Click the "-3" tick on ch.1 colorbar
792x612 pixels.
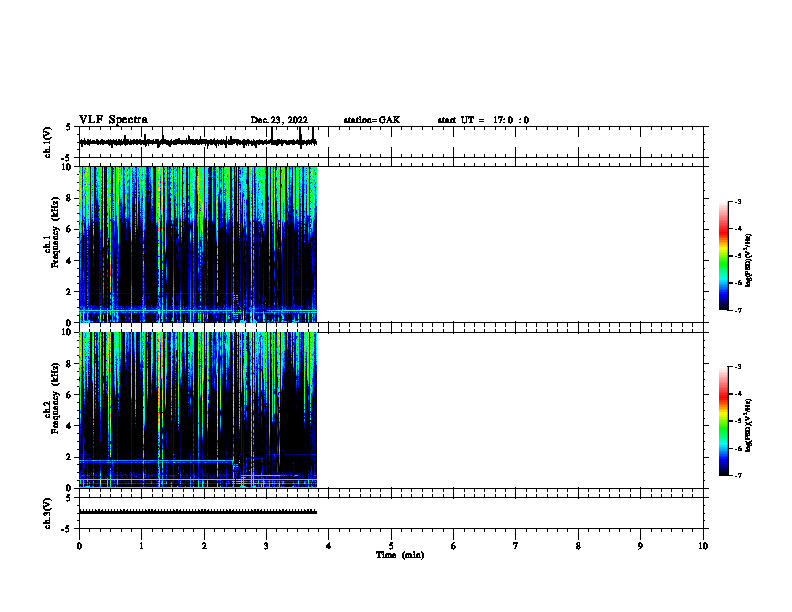737,202
